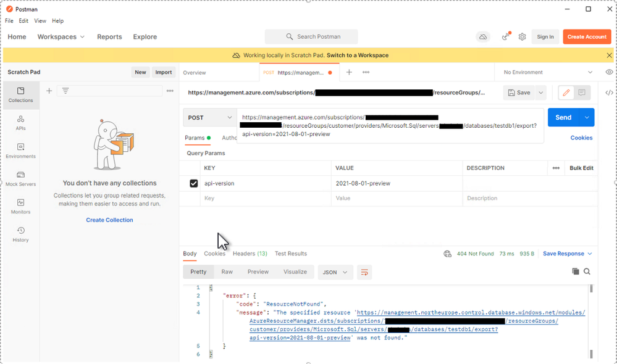This screenshot has height=364, width=617.
Task: Expand the Save button dropdown arrow
Action: click(541, 93)
